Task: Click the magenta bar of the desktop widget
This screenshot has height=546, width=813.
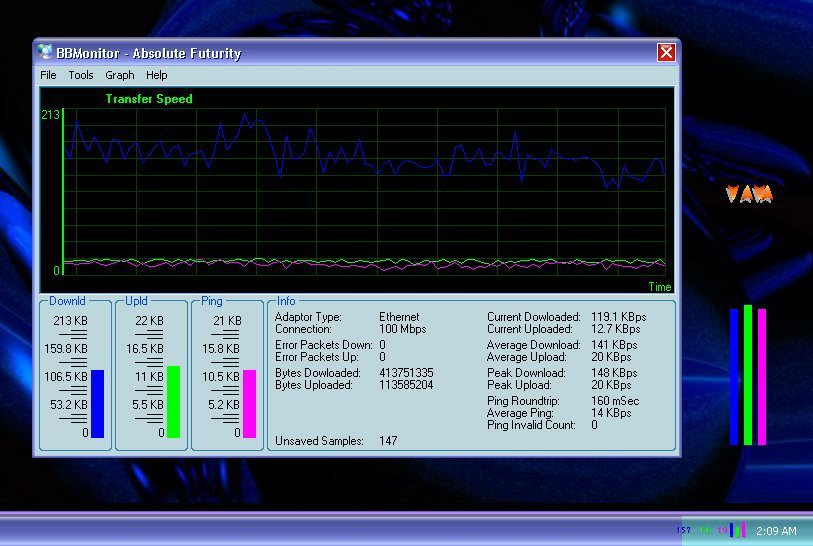Action: coord(761,376)
